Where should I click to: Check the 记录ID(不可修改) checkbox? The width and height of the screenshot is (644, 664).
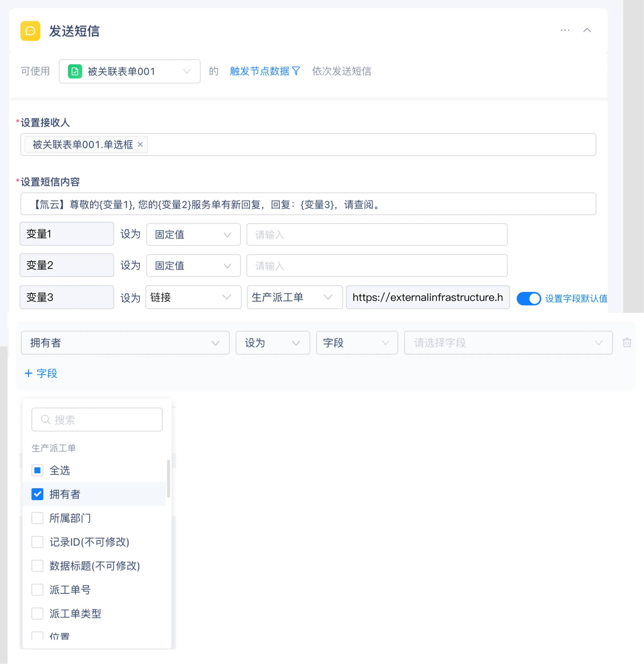pos(37,542)
